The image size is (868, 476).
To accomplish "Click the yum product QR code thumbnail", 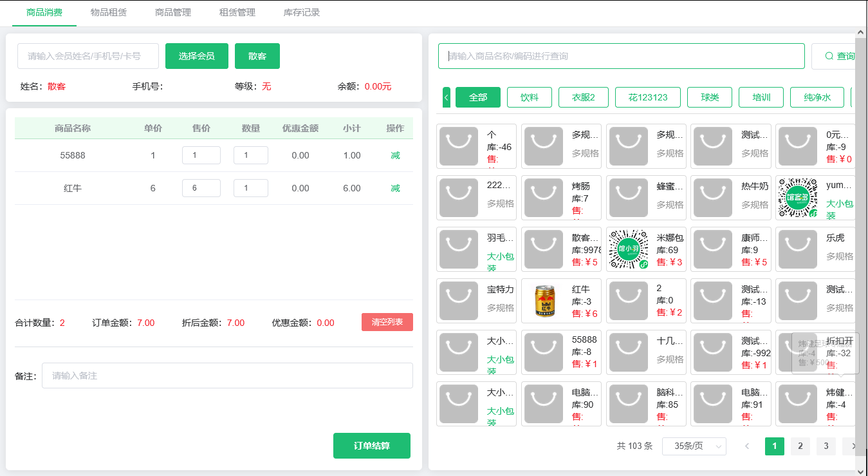I will tap(798, 198).
